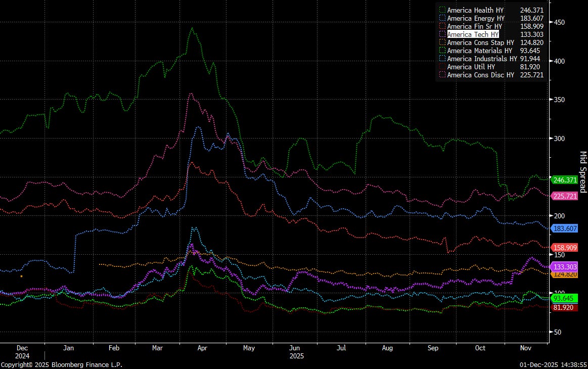Click the legend value 158.909
The height and width of the screenshot is (369, 588).
point(531,26)
